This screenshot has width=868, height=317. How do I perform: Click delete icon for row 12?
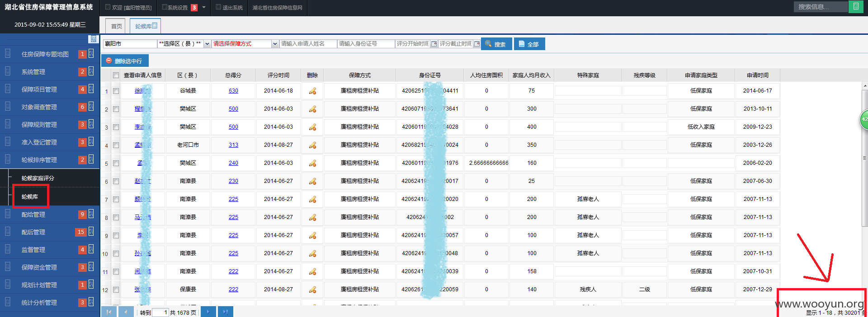[312, 290]
